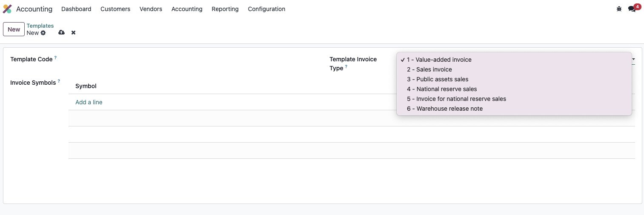
Task: Choose '2 - Sales invoice' option
Action: click(429, 69)
